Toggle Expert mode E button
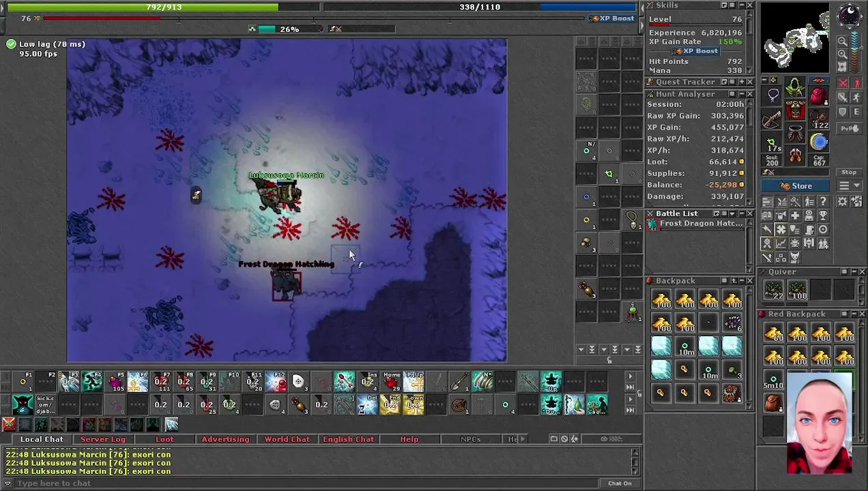This screenshot has width=868, height=491. (x=856, y=111)
